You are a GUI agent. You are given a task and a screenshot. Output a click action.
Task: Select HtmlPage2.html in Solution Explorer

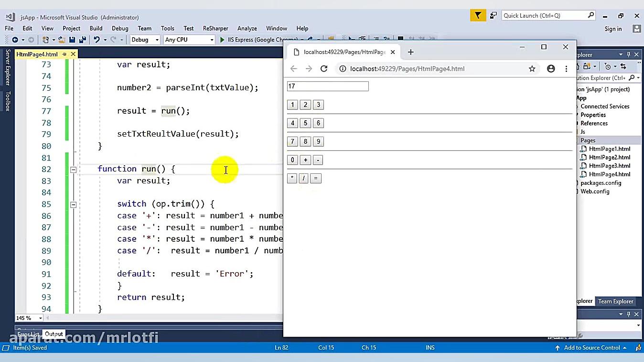(609, 157)
